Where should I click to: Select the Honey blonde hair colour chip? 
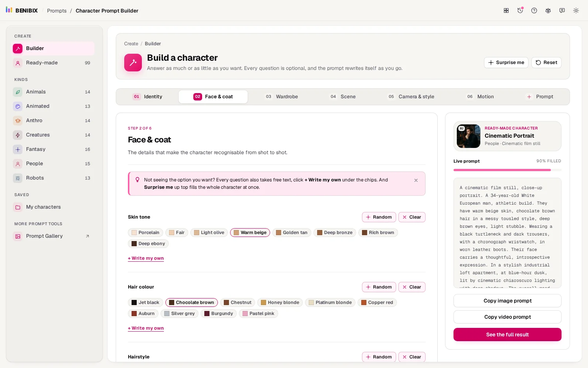point(280,302)
